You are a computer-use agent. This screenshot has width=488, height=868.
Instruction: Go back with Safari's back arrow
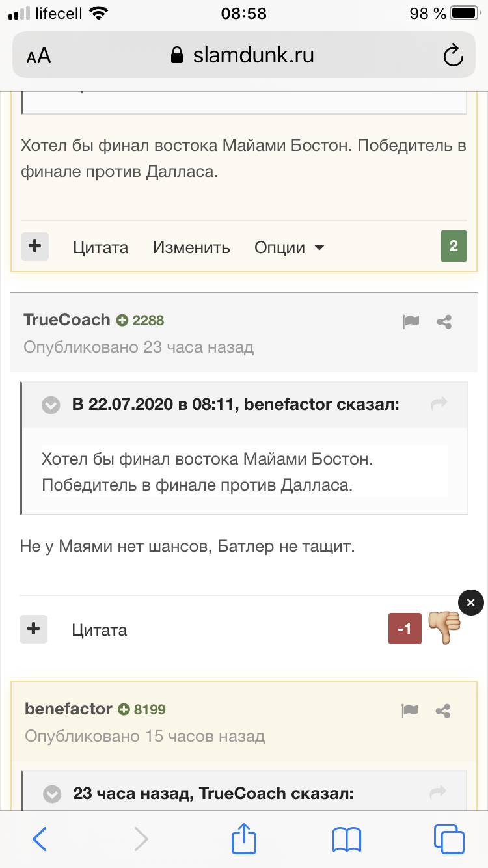[x=40, y=839]
